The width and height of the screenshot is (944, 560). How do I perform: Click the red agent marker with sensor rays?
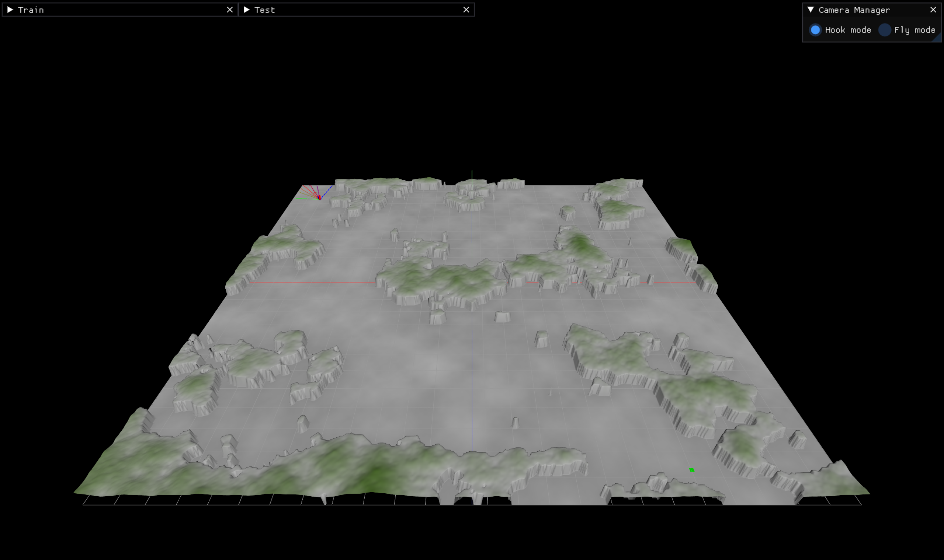click(319, 197)
